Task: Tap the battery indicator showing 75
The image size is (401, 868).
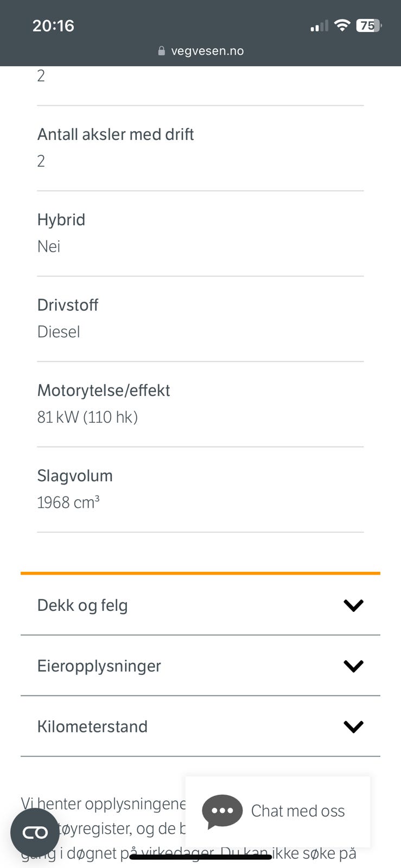Action: 369,25
